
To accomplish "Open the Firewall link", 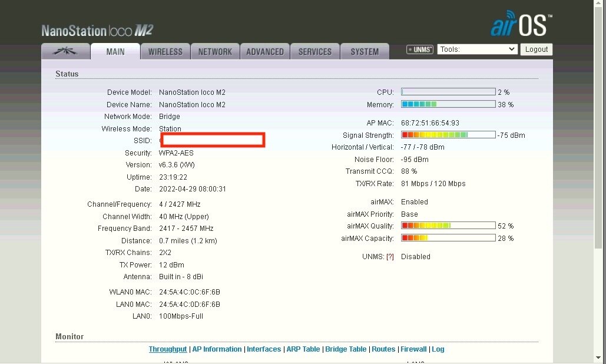I will click(x=413, y=349).
